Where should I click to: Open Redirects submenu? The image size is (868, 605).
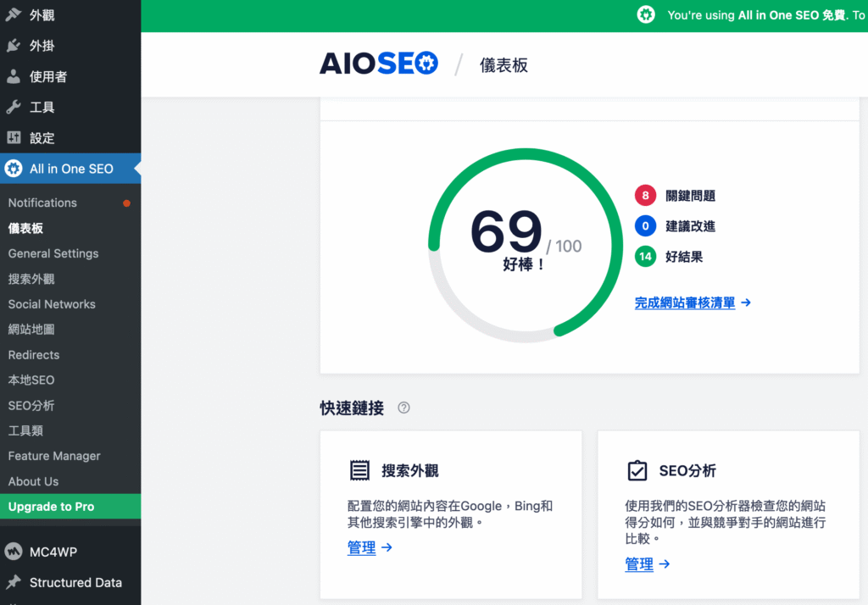pos(70,355)
